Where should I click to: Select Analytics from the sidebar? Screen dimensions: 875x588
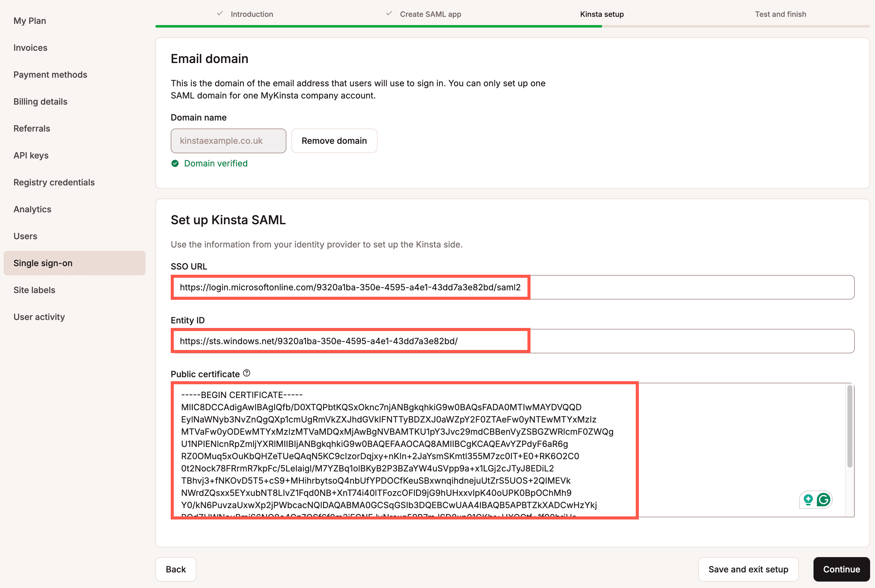click(x=32, y=209)
